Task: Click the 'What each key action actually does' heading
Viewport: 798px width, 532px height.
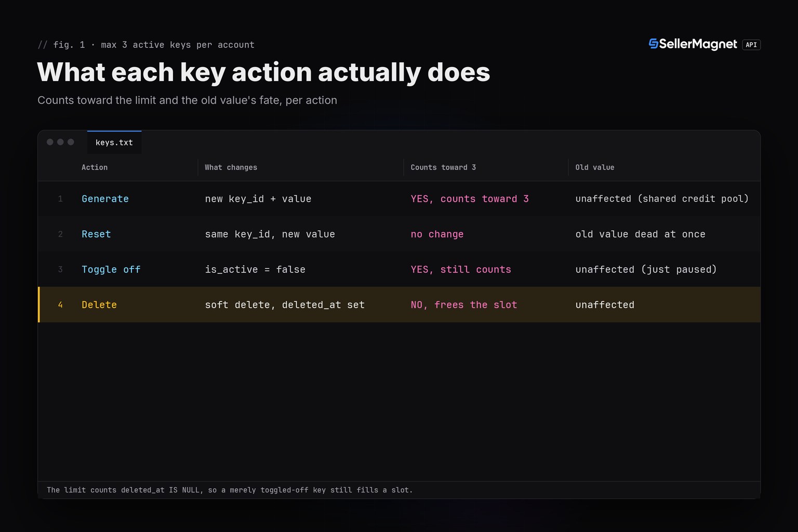Action: tap(263, 72)
